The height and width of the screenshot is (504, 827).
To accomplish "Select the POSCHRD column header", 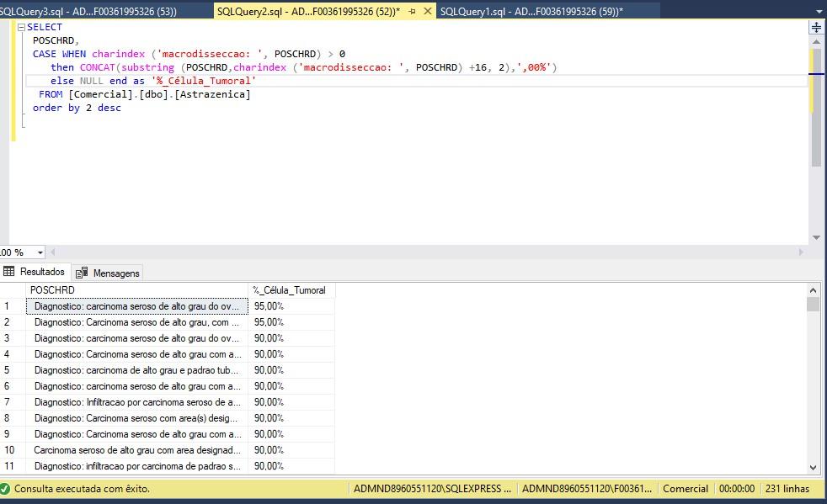I will click(136, 290).
